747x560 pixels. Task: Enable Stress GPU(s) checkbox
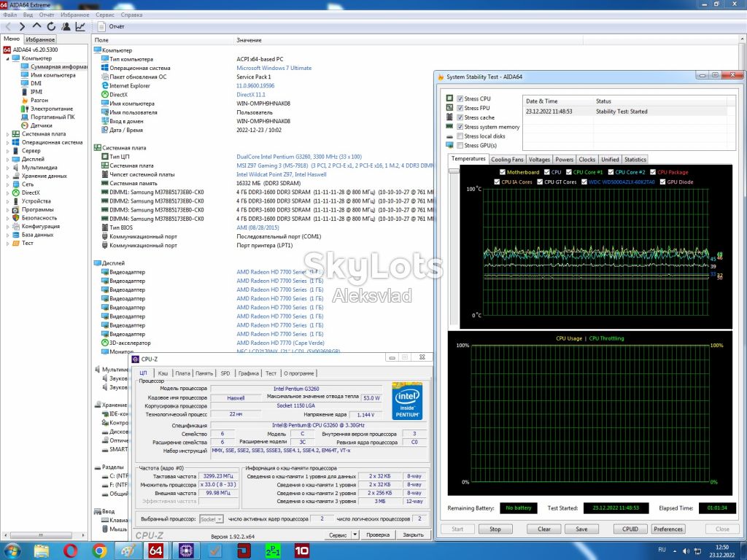(460, 146)
